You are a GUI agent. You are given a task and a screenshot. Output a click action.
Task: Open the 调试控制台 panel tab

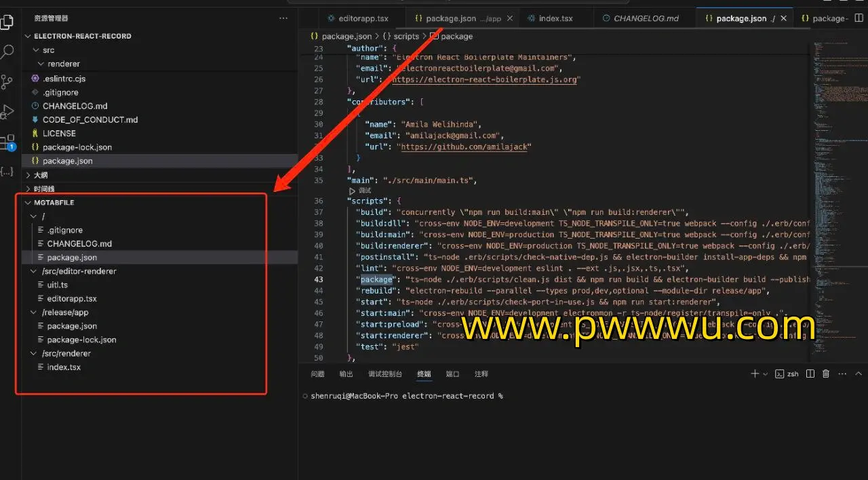point(384,374)
